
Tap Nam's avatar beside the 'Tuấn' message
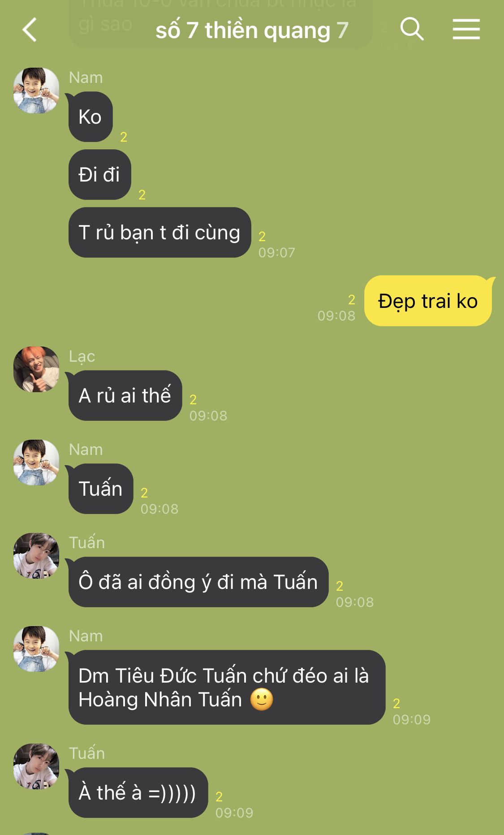[x=36, y=463]
